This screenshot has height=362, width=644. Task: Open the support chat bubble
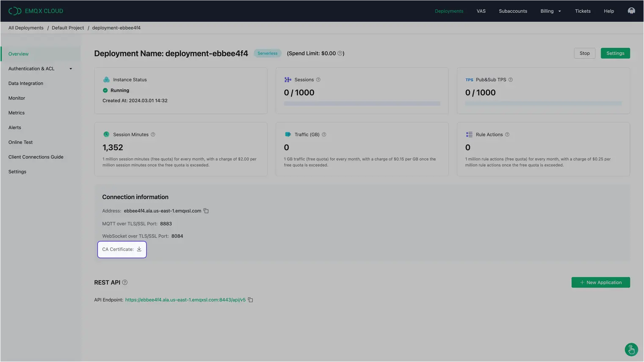(x=631, y=349)
